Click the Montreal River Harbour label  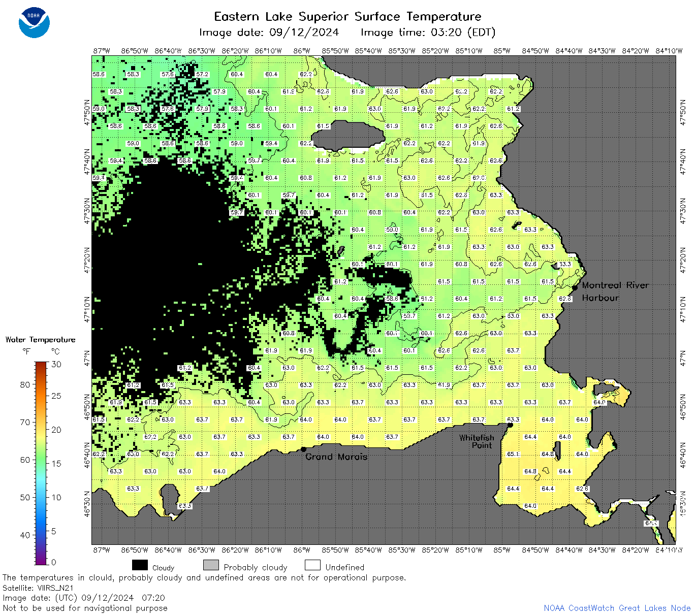[x=615, y=291]
